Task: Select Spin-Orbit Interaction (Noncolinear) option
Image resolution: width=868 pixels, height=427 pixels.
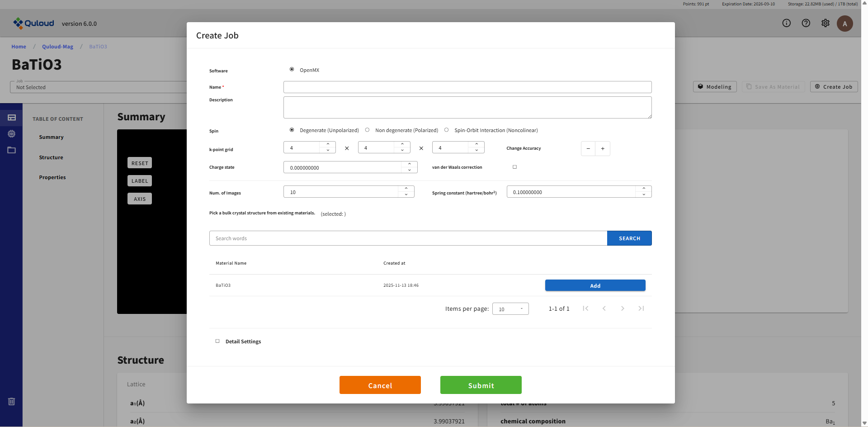Action: pos(447,130)
